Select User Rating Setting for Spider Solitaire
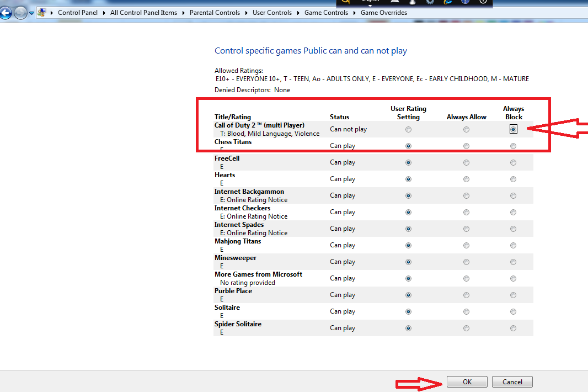Viewport: 588px width, 392px height. pyautogui.click(x=408, y=328)
